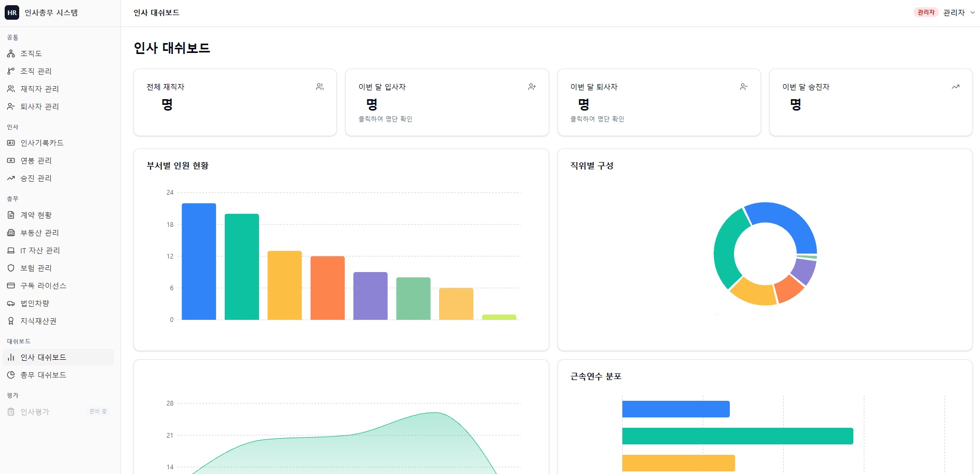Click the 재직자 관리 people icon
This screenshot has width=980, height=474.
click(x=11, y=89)
